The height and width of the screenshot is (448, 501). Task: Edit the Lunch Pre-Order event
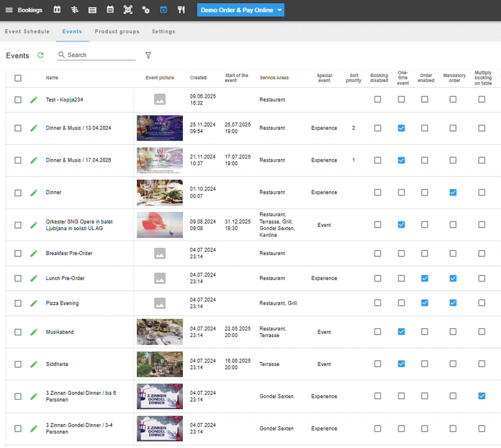click(34, 279)
